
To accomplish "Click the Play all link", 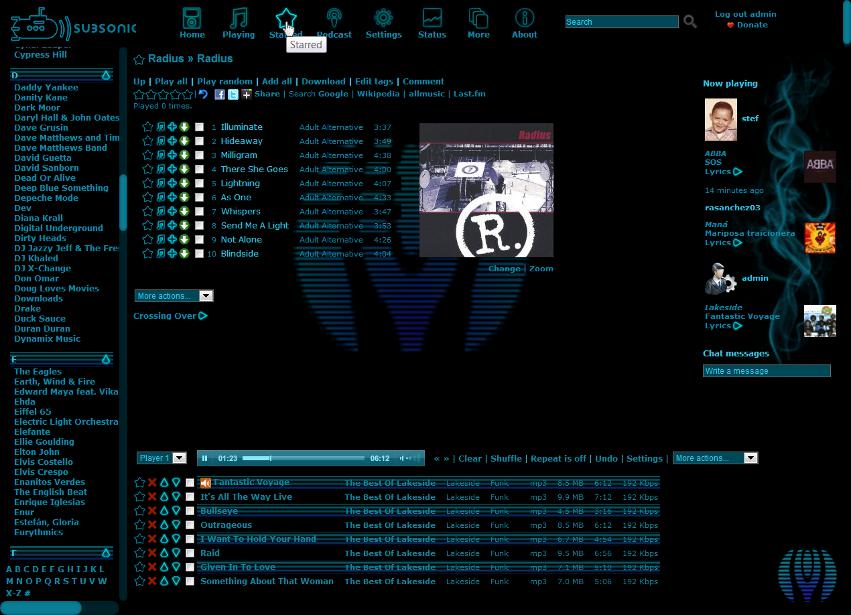I will tap(171, 81).
